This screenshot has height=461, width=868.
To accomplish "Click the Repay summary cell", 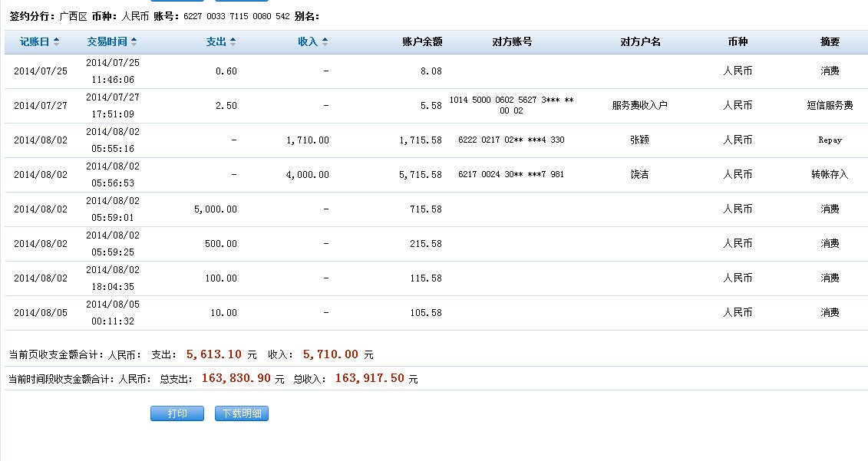I will (830, 140).
